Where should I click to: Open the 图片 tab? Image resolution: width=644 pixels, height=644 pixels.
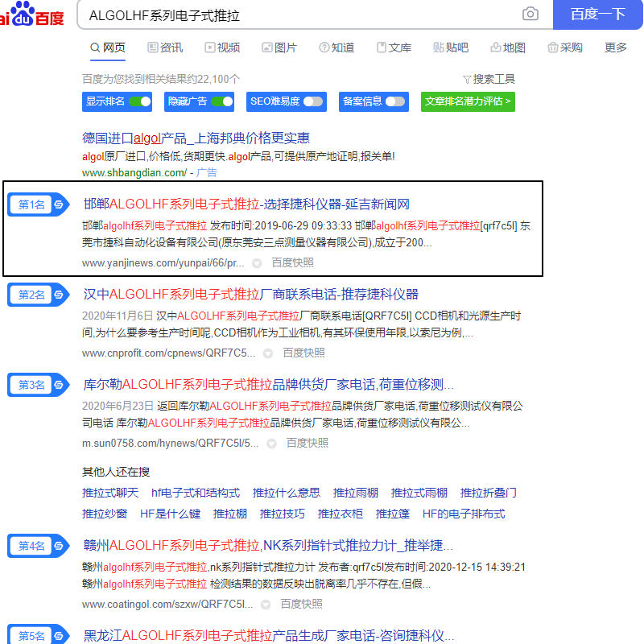pos(279,47)
